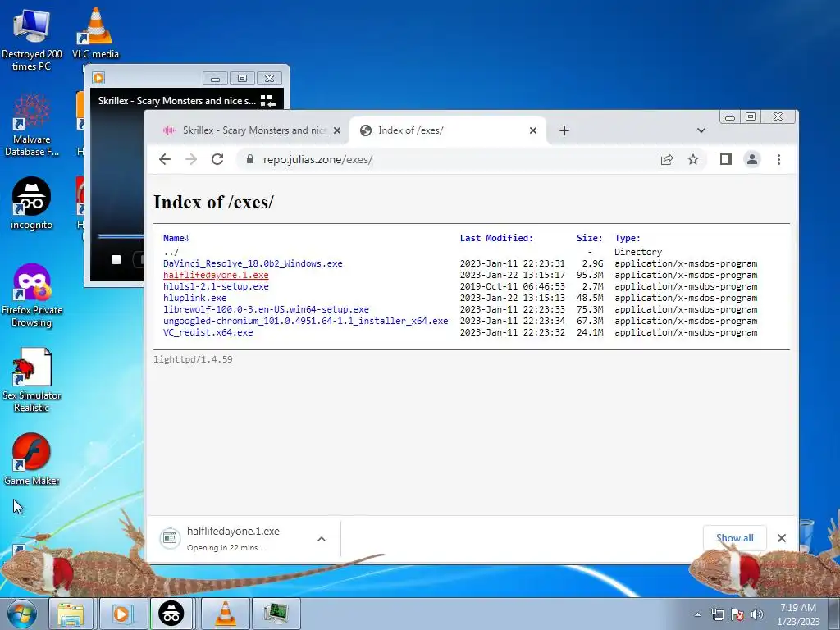Open the volume speaker tray icon
840x630 pixels.
point(756,614)
